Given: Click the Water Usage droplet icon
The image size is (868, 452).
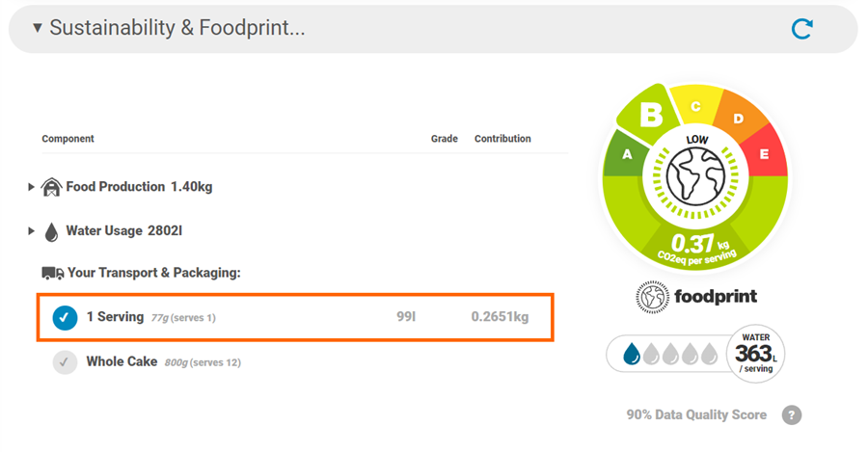Looking at the screenshot, I should [51, 232].
